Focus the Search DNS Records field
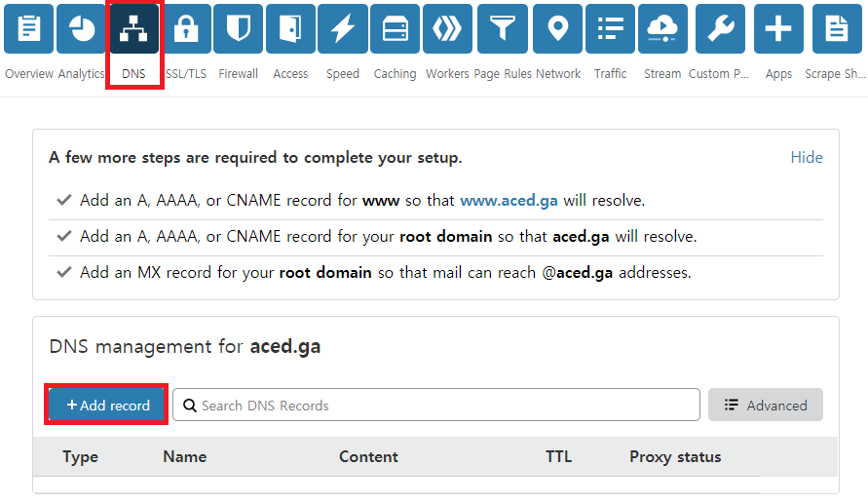The width and height of the screenshot is (868, 504). (x=436, y=405)
